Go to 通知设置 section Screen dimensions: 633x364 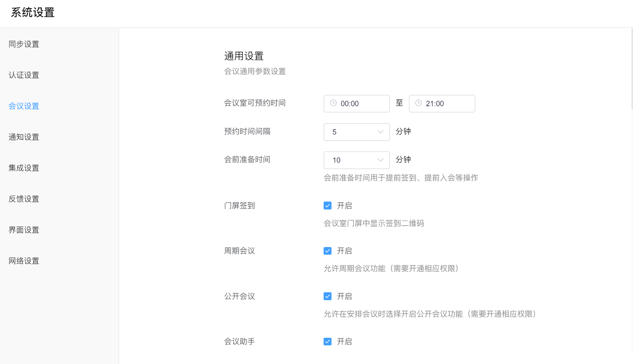24,137
